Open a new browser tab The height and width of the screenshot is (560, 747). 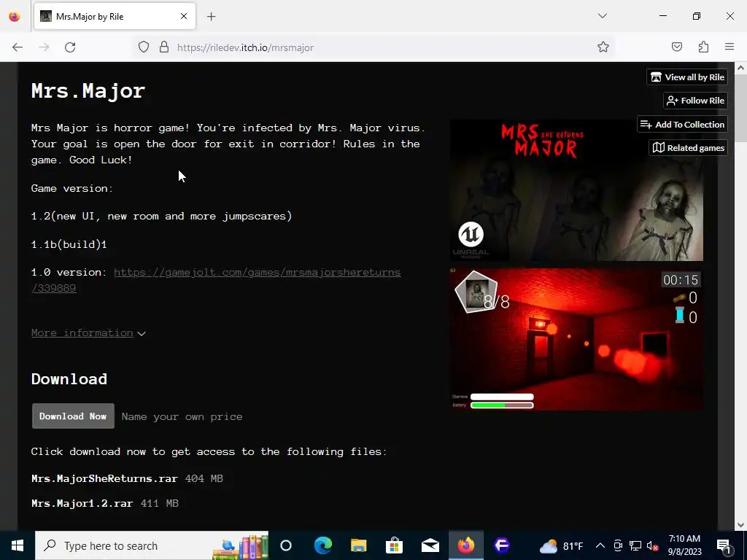211,17
